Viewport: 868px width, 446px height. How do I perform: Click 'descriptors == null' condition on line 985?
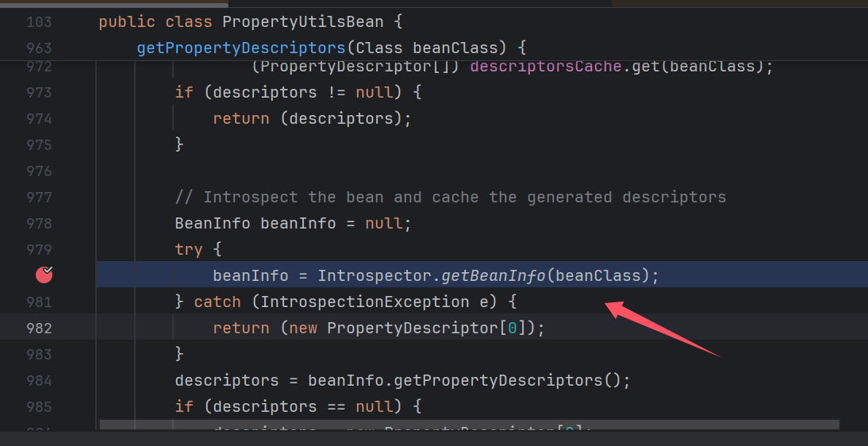click(302, 406)
